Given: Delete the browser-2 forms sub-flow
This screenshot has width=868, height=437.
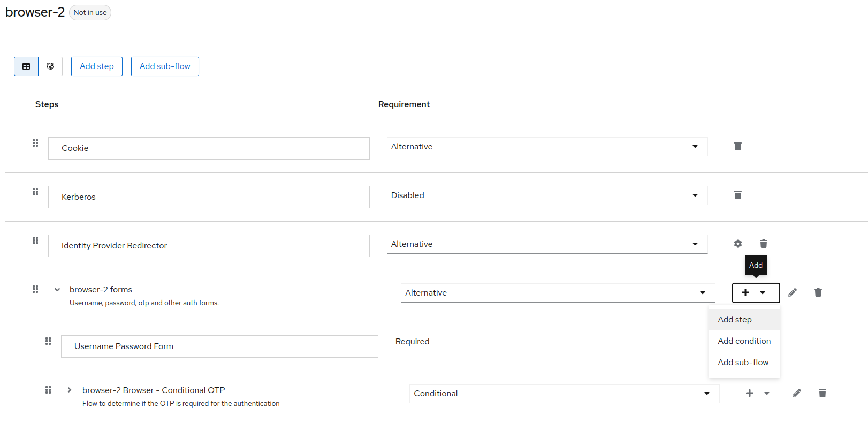Looking at the screenshot, I should pos(818,292).
